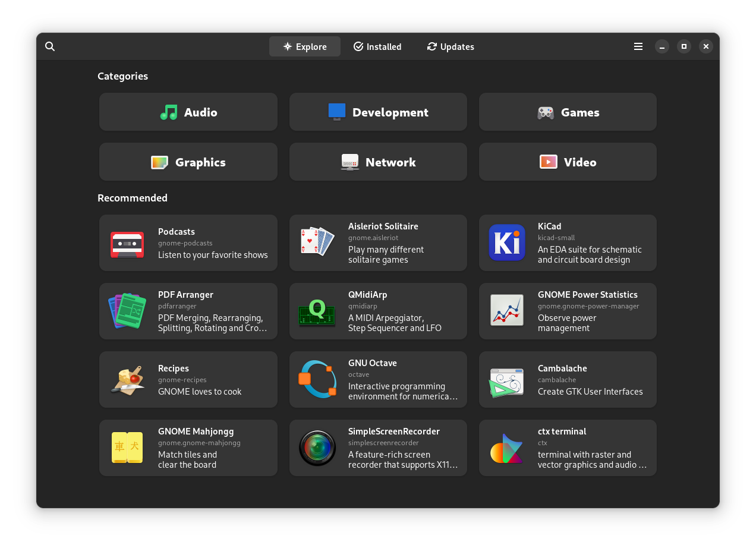Click the Development monitor icon
Image resolution: width=756 pixels, height=548 pixels.
tap(337, 112)
